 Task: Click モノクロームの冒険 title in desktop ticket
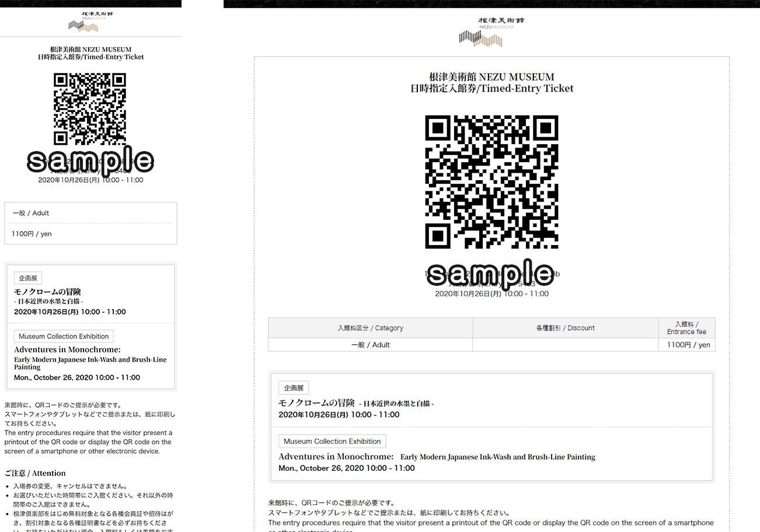click(316, 403)
